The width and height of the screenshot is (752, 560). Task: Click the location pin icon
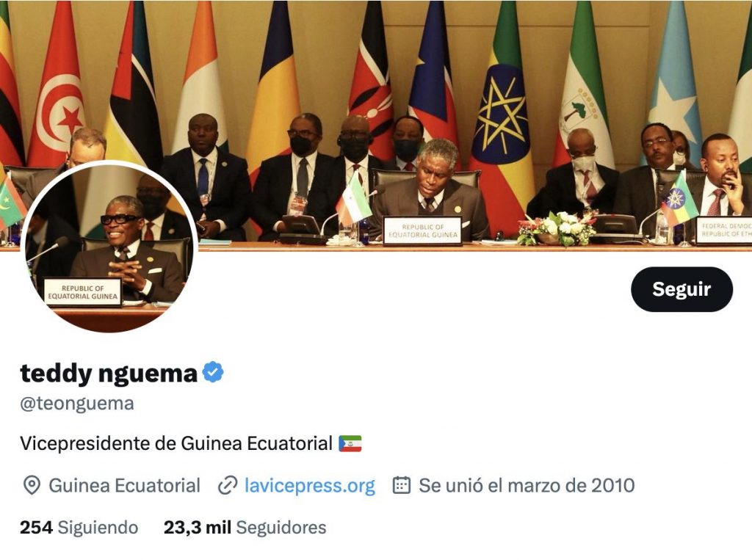32,486
